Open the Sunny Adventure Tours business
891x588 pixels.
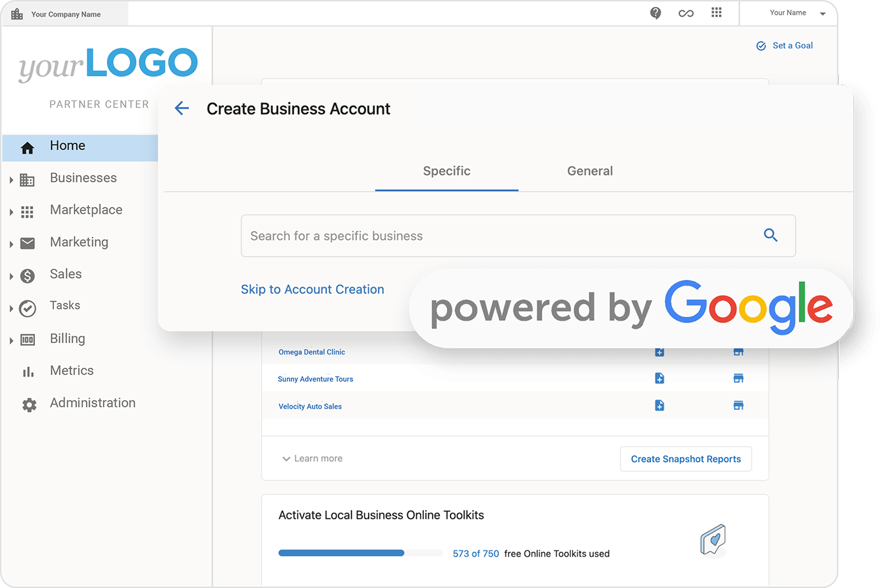coord(315,379)
